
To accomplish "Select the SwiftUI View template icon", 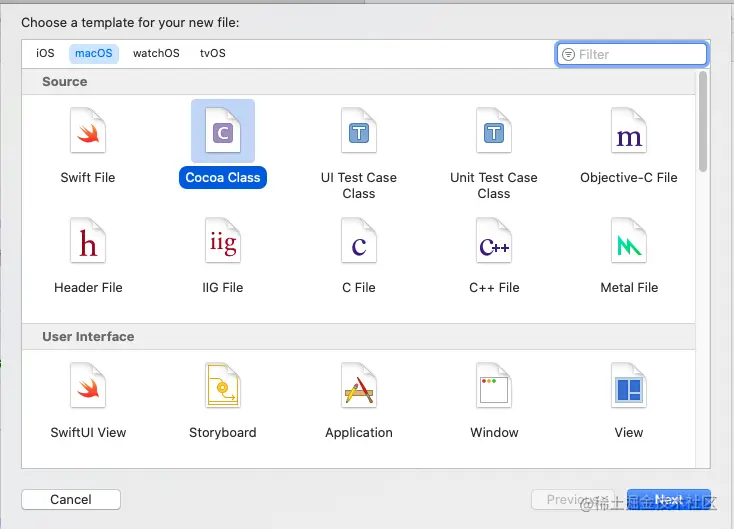I will pyautogui.click(x=88, y=385).
